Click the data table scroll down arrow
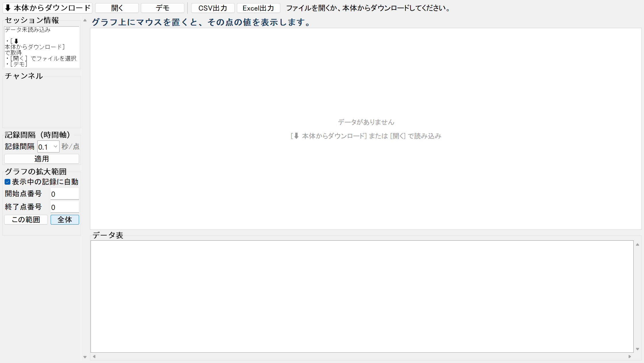 (x=637, y=349)
